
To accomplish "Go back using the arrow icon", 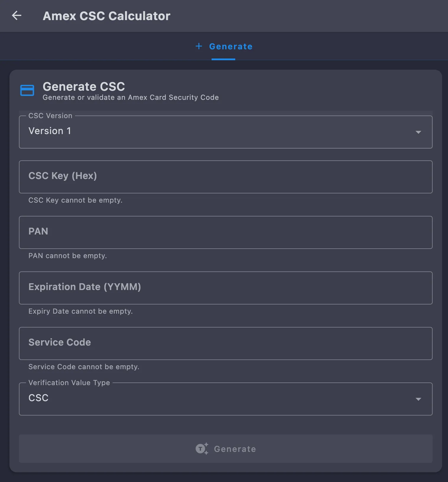I will (x=17, y=16).
